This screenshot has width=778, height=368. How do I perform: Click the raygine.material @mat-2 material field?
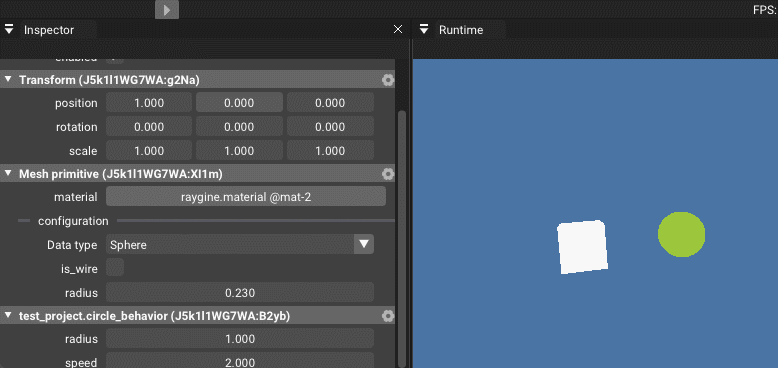click(x=246, y=197)
